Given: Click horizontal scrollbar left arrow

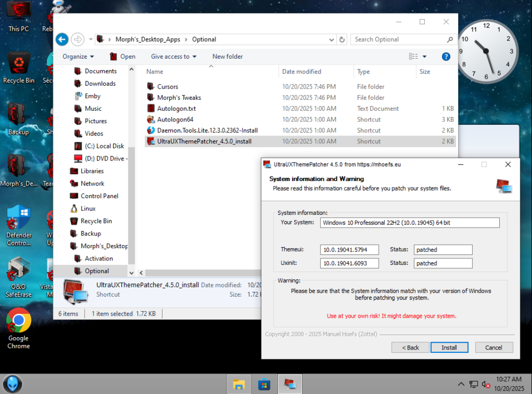Looking at the screenshot, I should click(x=141, y=273).
